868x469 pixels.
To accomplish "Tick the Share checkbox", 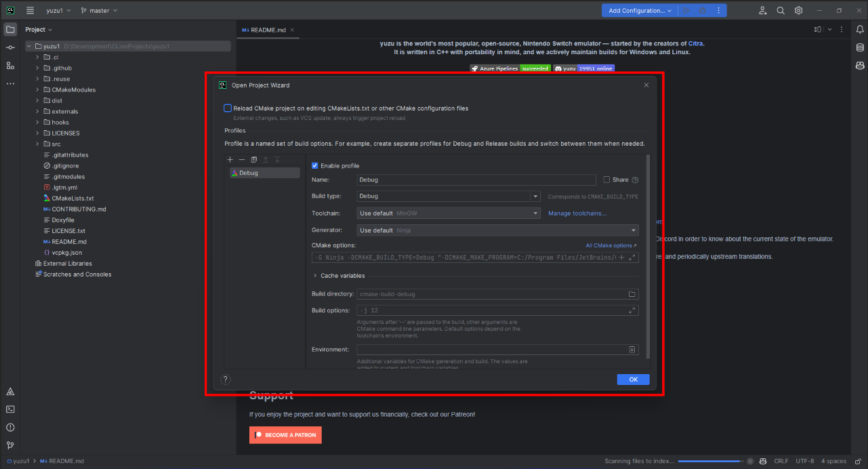I will [x=607, y=180].
